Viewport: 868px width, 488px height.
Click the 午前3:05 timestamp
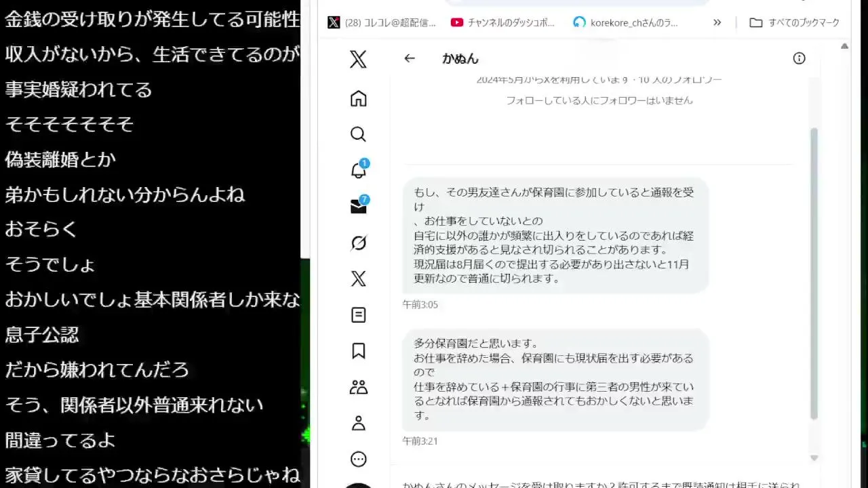[x=420, y=305]
